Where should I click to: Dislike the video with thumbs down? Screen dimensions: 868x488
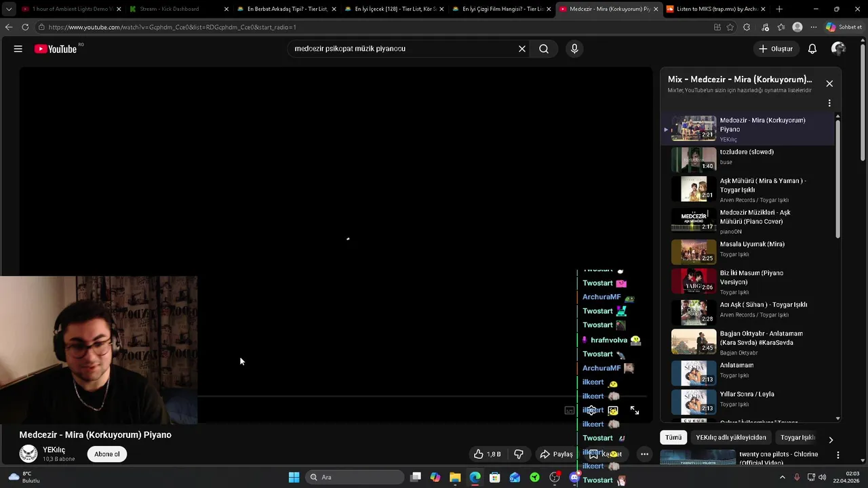[519, 454]
